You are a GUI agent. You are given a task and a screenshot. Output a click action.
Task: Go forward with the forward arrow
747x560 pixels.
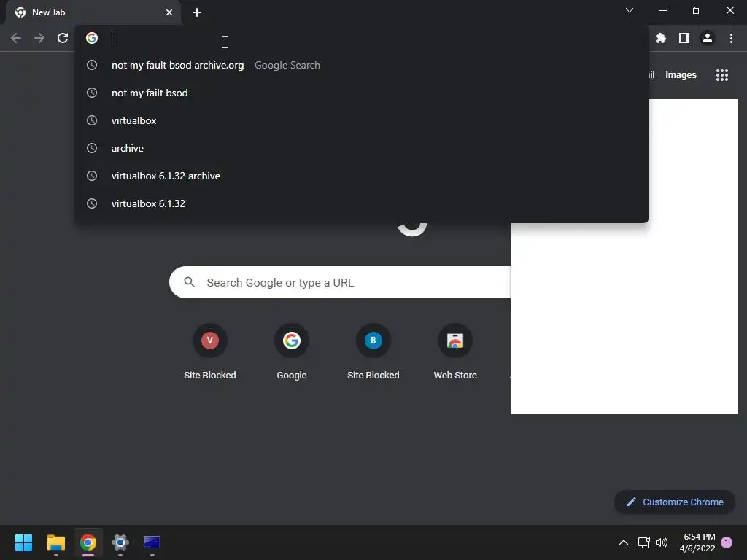[x=39, y=38]
